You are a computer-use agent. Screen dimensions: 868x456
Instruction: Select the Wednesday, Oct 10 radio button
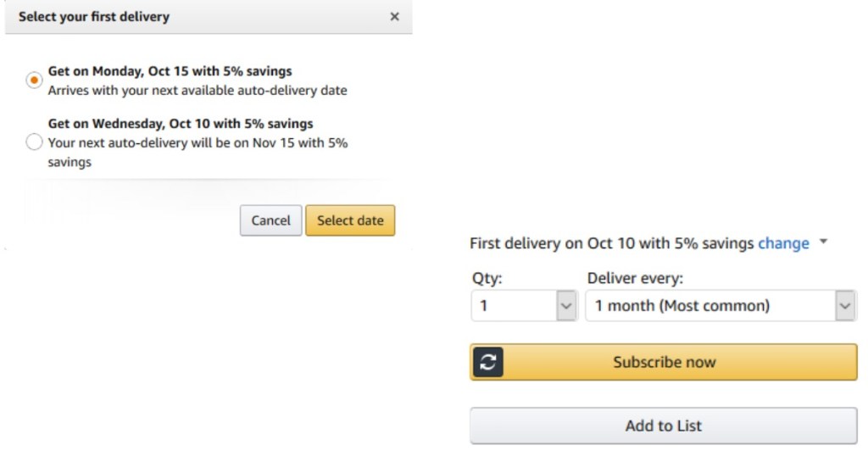(x=34, y=142)
